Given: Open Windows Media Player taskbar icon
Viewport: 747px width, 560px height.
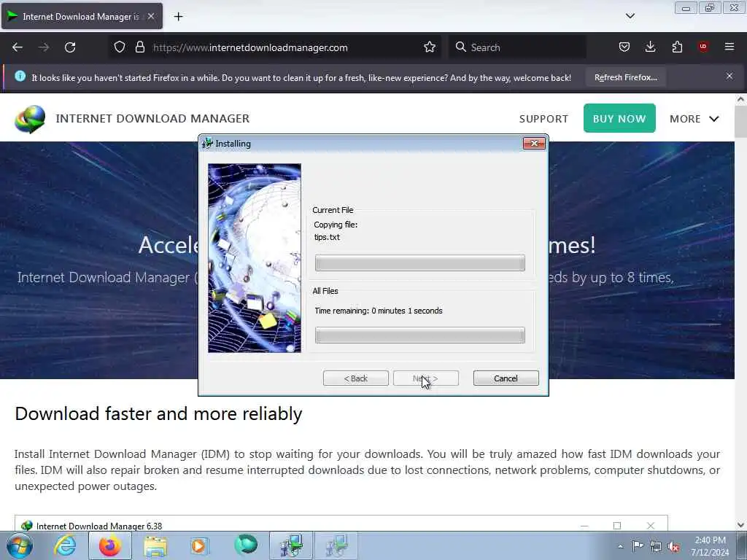Looking at the screenshot, I should [x=200, y=546].
